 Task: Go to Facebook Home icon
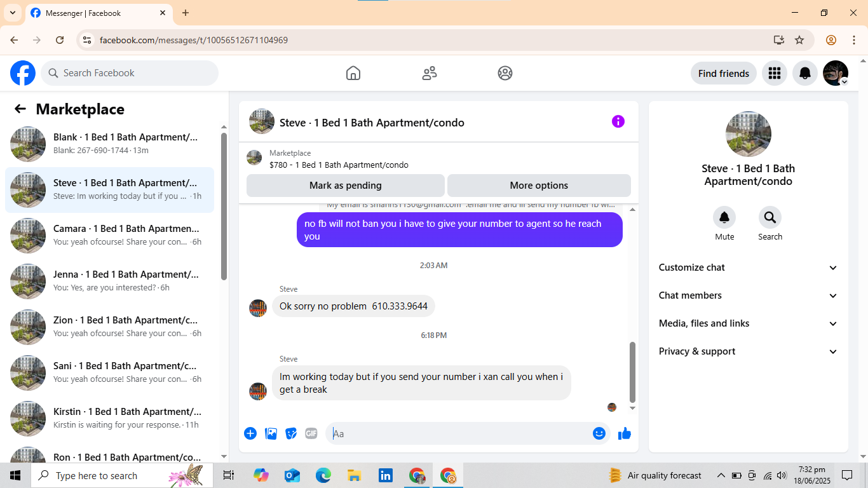coord(353,73)
